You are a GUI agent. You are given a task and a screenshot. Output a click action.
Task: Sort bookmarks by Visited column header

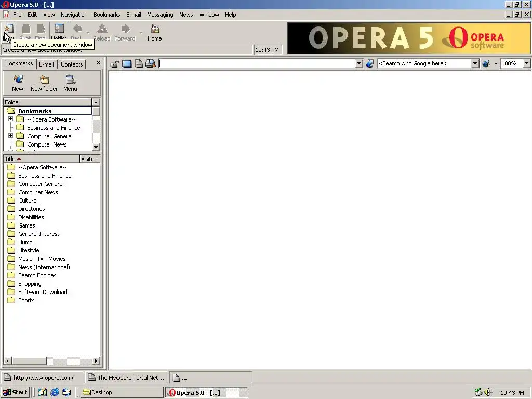[89, 159]
